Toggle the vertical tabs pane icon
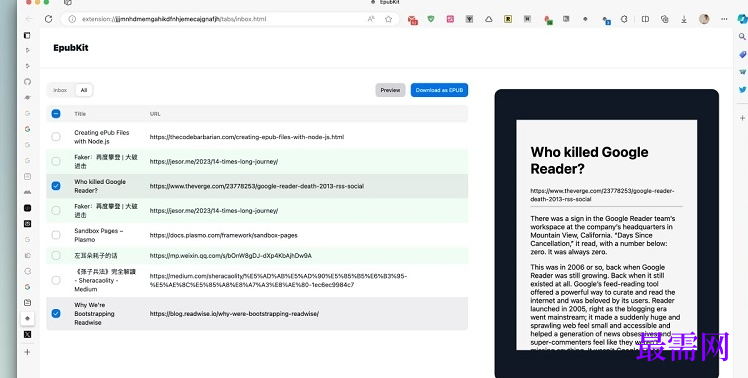 [x=27, y=35]
